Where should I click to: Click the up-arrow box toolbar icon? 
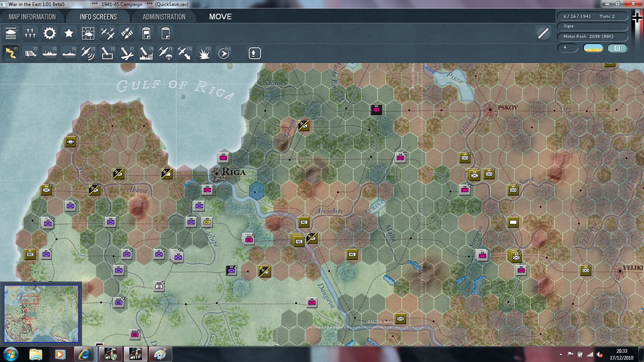tap(254, 53)
